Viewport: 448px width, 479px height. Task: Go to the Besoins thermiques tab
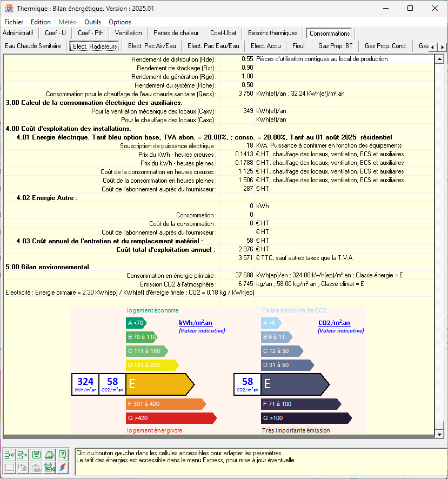[273, 33]
